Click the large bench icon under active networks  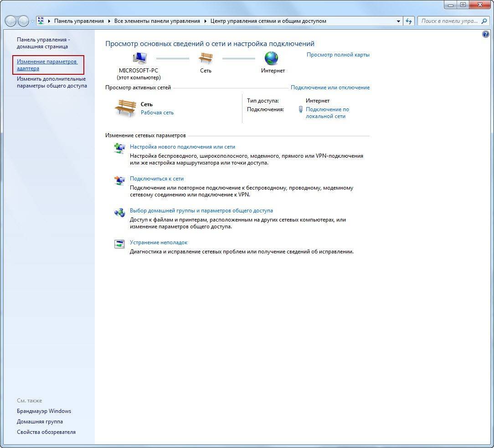[x=125, y=108]
